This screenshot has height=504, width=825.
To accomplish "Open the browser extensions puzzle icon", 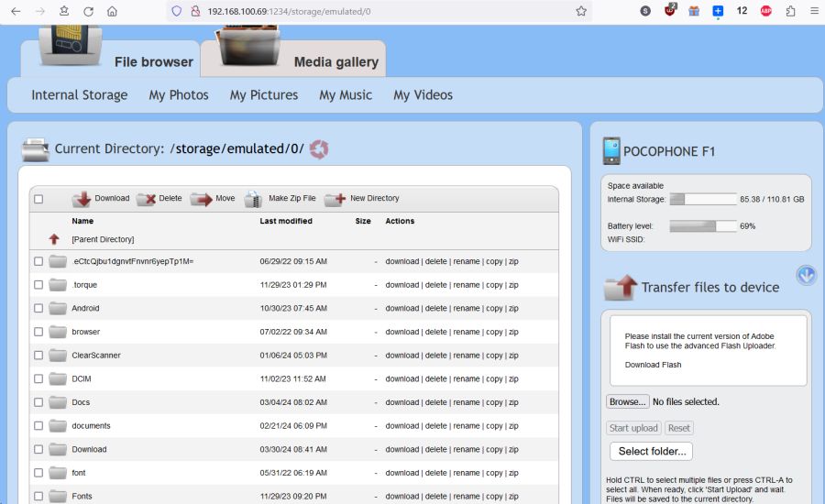I will click(790, 11).
